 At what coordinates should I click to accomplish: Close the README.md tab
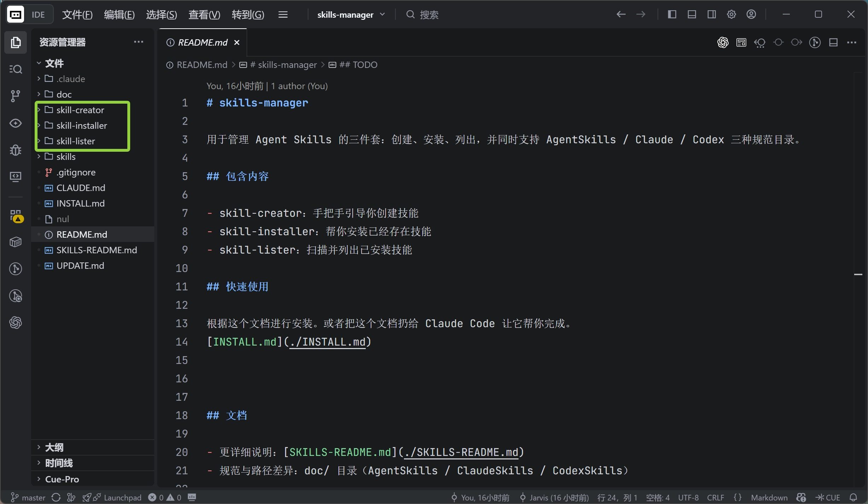(x=237, y=42)
